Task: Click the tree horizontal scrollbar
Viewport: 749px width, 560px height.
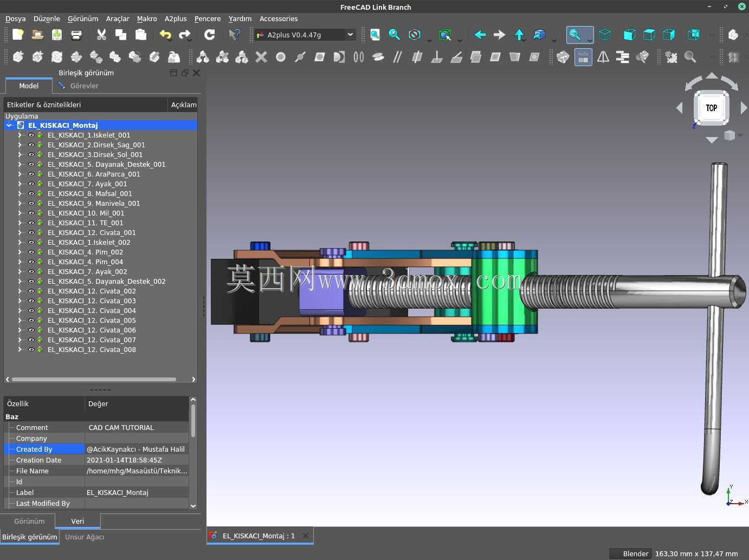Action: tap(94, 380)
